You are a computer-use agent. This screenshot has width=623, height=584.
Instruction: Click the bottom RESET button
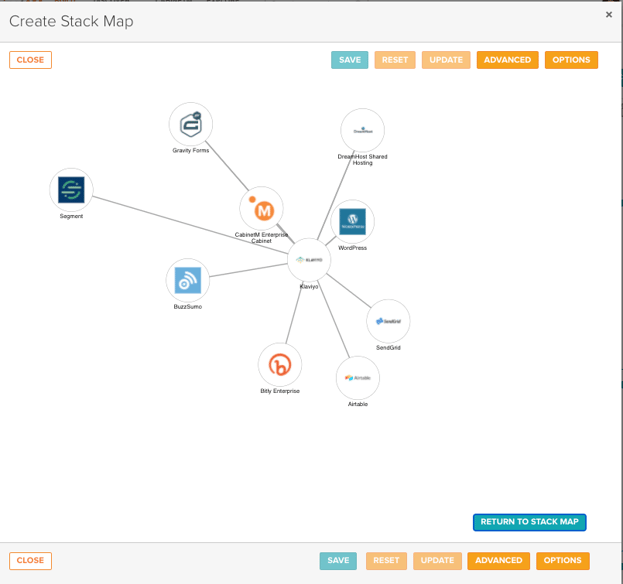[x=386, y=561]
